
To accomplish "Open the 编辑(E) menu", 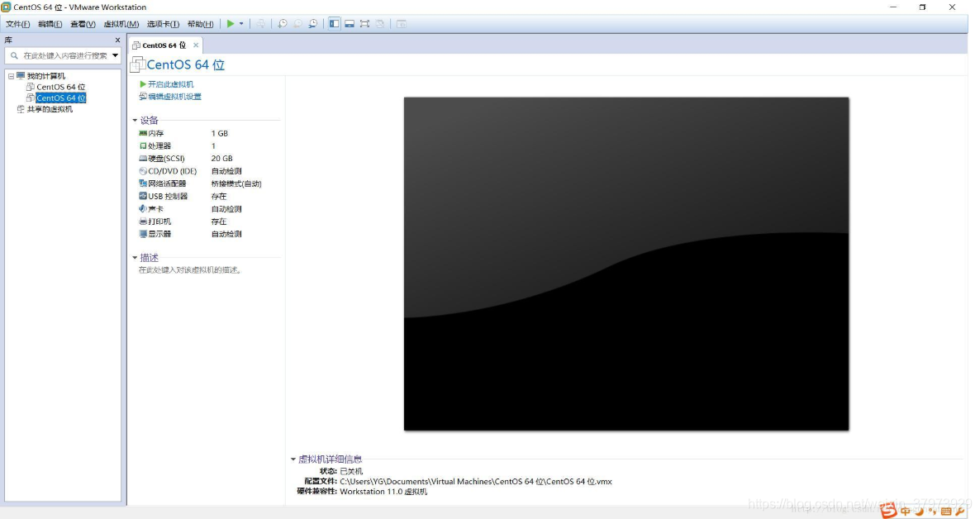I will [50, 25].
